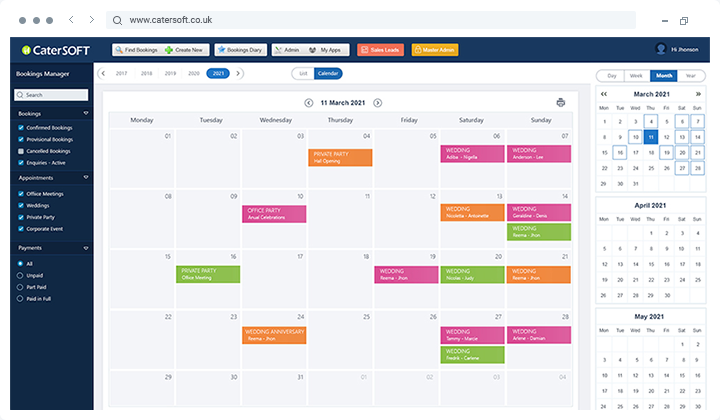Uncheck the Confirmed Bookings checkbox
The height and width of the screenshot is (420, 720).
[x=21, y=126]
